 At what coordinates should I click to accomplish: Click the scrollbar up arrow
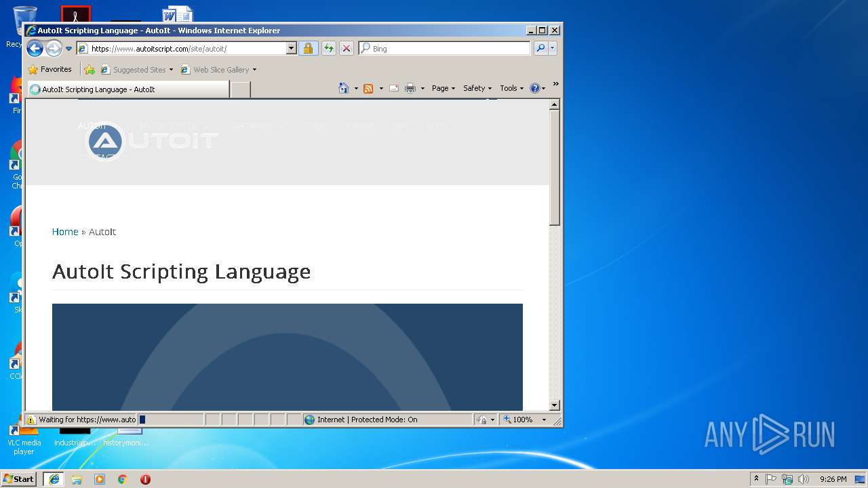pyautogui.click(x=555, y=104)
